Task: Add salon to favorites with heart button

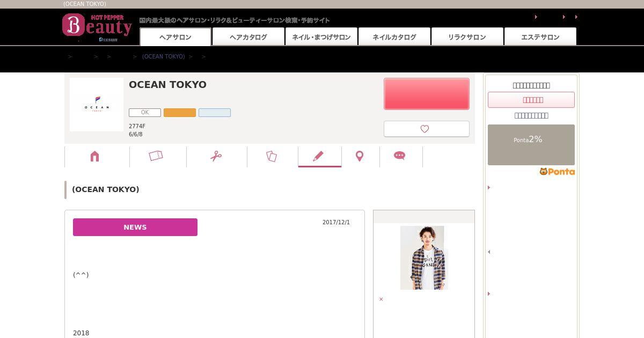Action: point(427,129)
